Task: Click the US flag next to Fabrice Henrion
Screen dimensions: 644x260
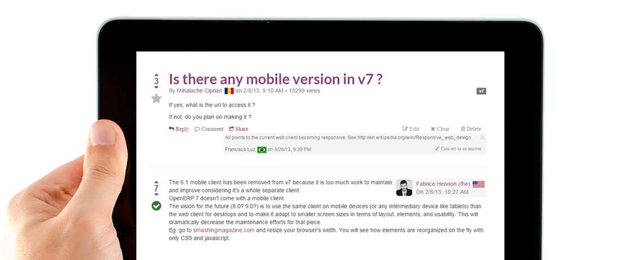Action: pyautogui.click(x=478, y=184)
